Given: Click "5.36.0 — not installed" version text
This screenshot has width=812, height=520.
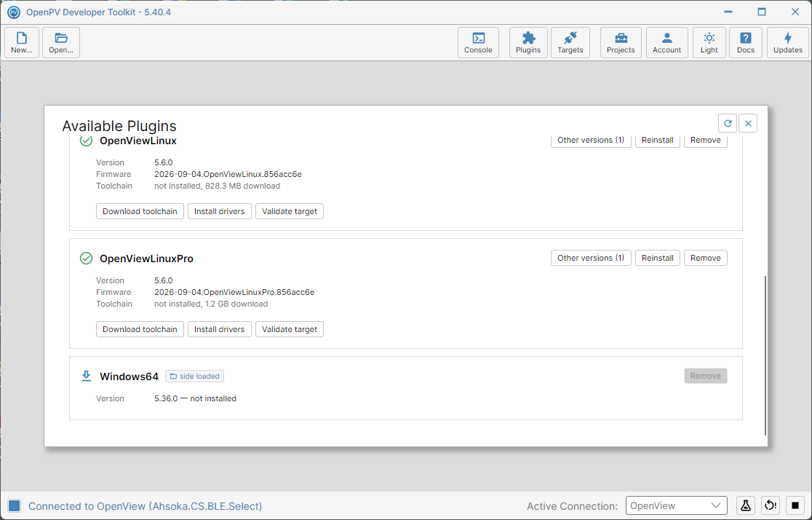Looking at the screenshot, I should tap(195, 398).
